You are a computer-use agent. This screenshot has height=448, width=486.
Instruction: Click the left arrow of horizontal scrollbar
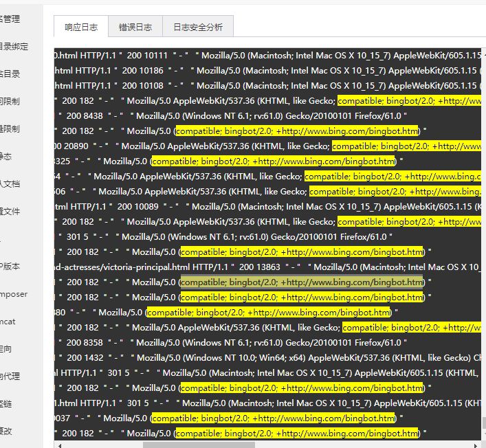[x=60, y=445]
